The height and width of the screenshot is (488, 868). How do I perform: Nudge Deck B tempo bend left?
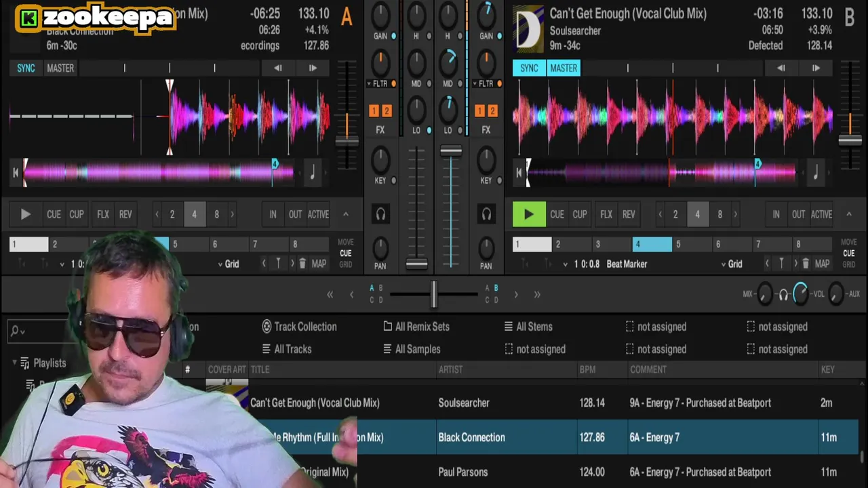point(781,68)
